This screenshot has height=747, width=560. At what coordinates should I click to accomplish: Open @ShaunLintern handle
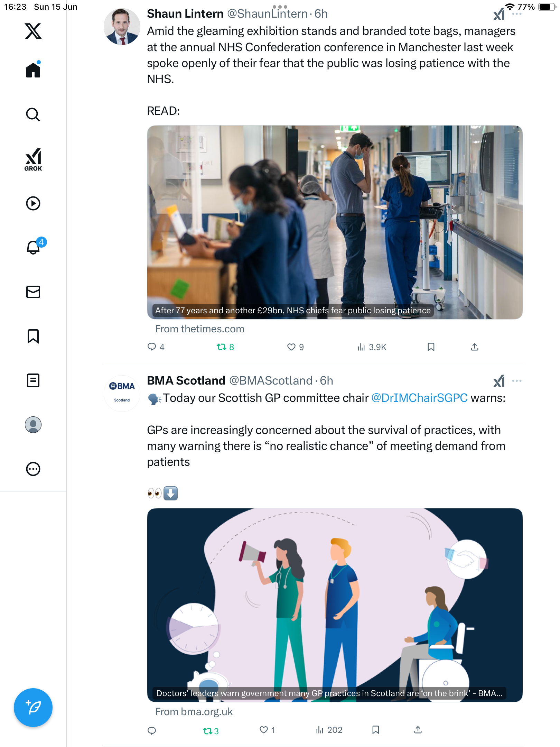[267, 13]
